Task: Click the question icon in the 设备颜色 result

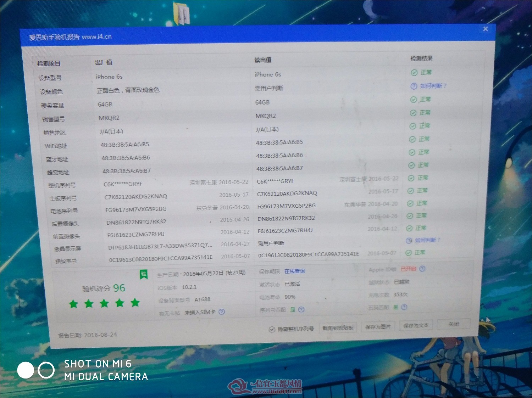Action: click(414, 86)
